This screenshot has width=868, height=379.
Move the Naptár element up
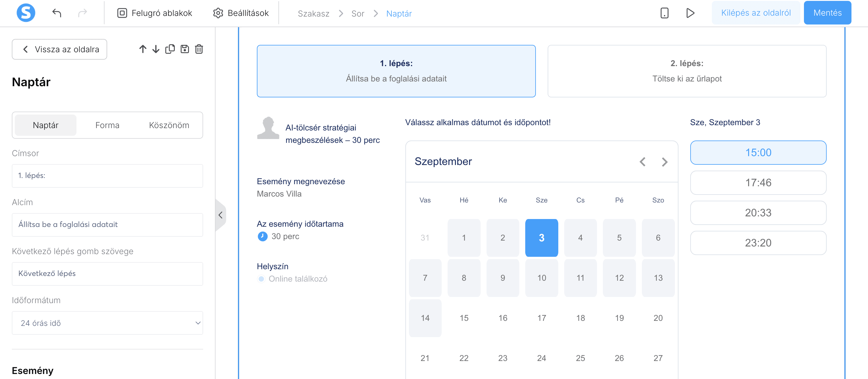(x=143, y=49)
